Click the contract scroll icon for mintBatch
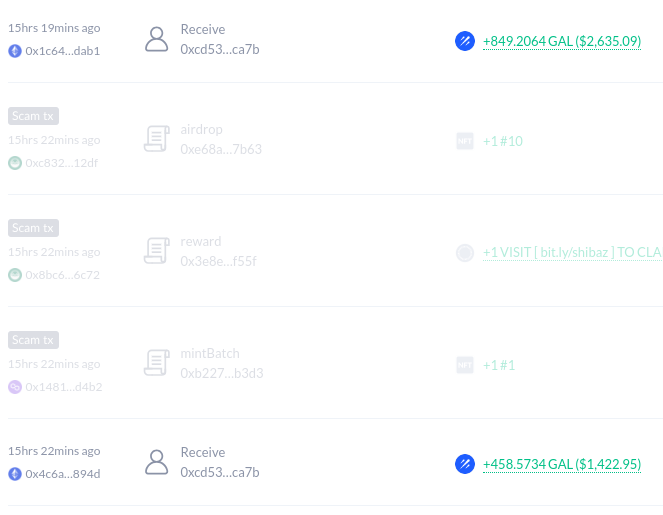The height and width of the screenshot is (515, 663). 156,363
